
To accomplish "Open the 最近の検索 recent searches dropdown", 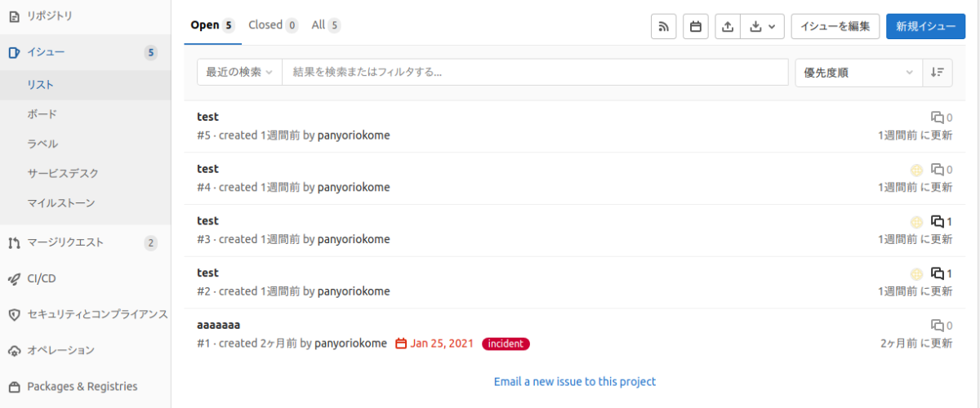I will (x=239, y=72).
